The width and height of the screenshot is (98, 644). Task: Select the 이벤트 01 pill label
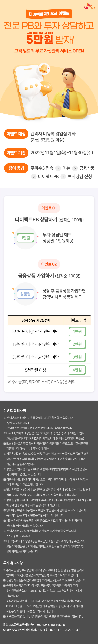click(x=49, y=208)
